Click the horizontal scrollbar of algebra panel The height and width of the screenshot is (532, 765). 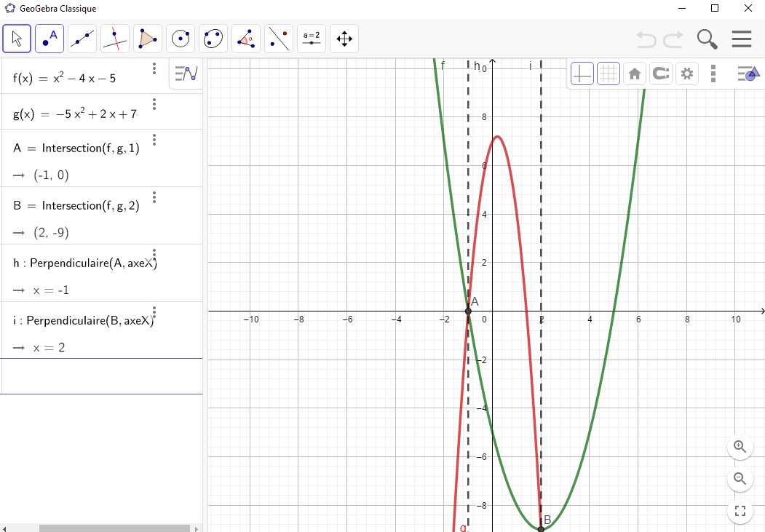[x=114, y=528]
